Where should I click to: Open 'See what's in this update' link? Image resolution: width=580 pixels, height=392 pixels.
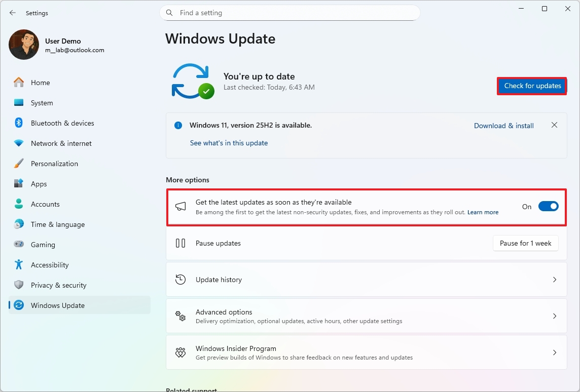point(229,143)
